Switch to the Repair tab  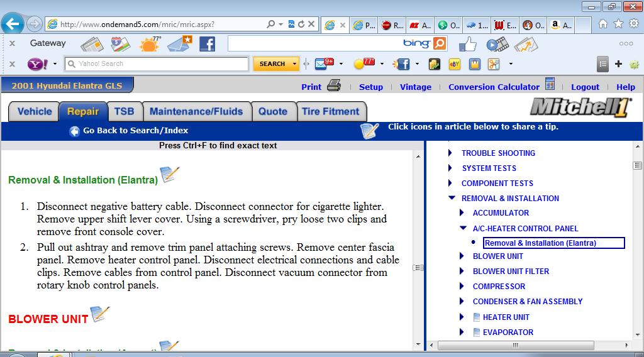click(83, 112)
